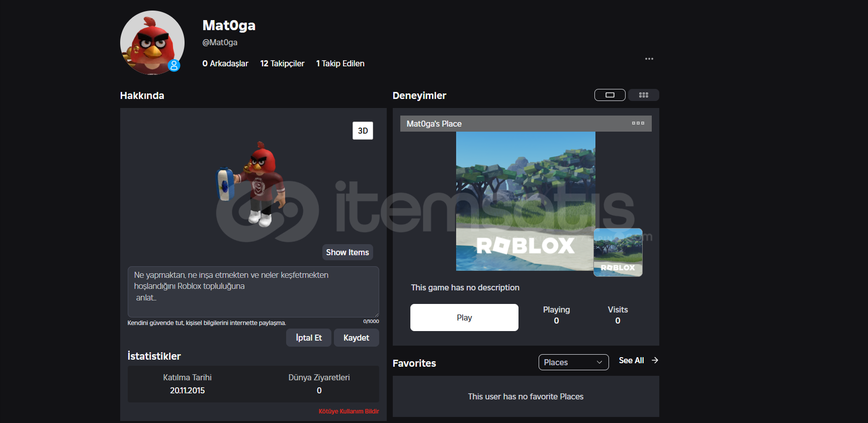Click 'This game has no description' text
Screen dimensions: 868x423
click(x=465, y=287)
